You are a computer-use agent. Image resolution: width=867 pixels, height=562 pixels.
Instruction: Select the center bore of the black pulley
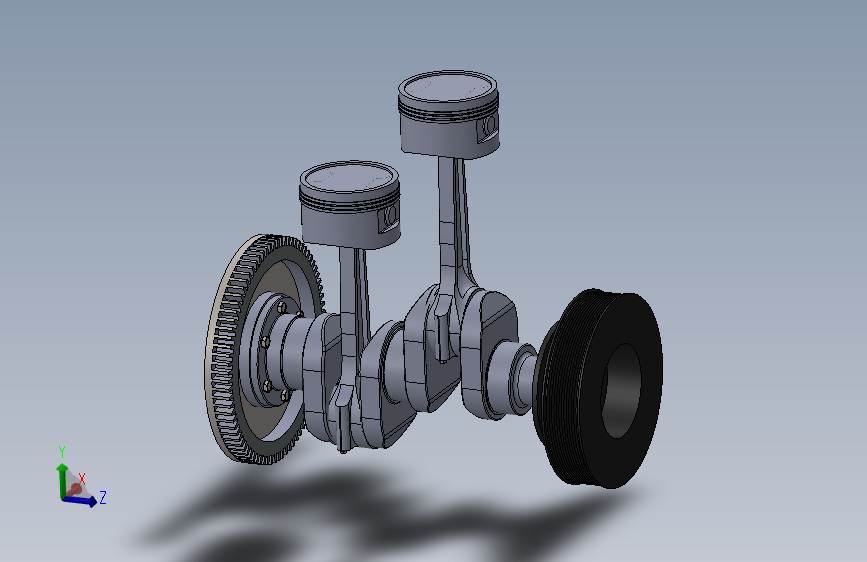[x=620, y=391]
